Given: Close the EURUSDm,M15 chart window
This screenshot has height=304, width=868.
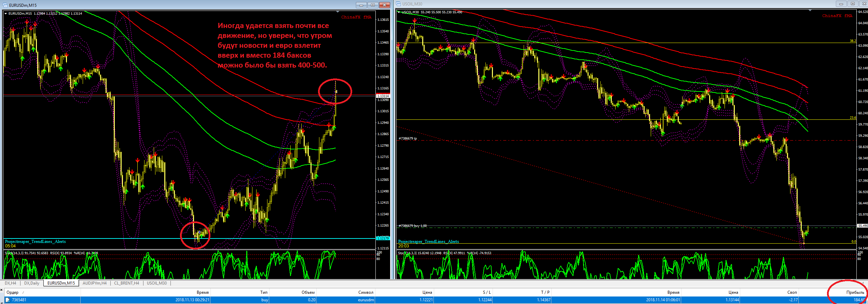Looking at the screenshot, I should [385, 5].
